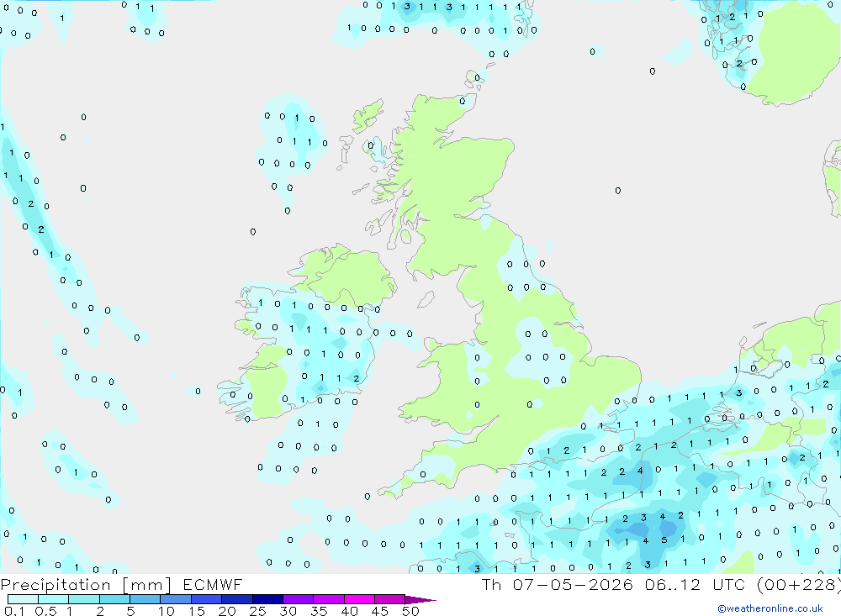The image size is (841, 616).
Task: Click the 25–30 mm navy legend swatch
Action: coord(267,599)
